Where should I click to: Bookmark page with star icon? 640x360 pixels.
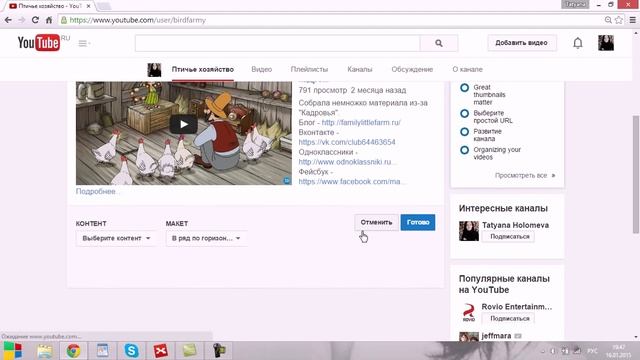point(619,20)
